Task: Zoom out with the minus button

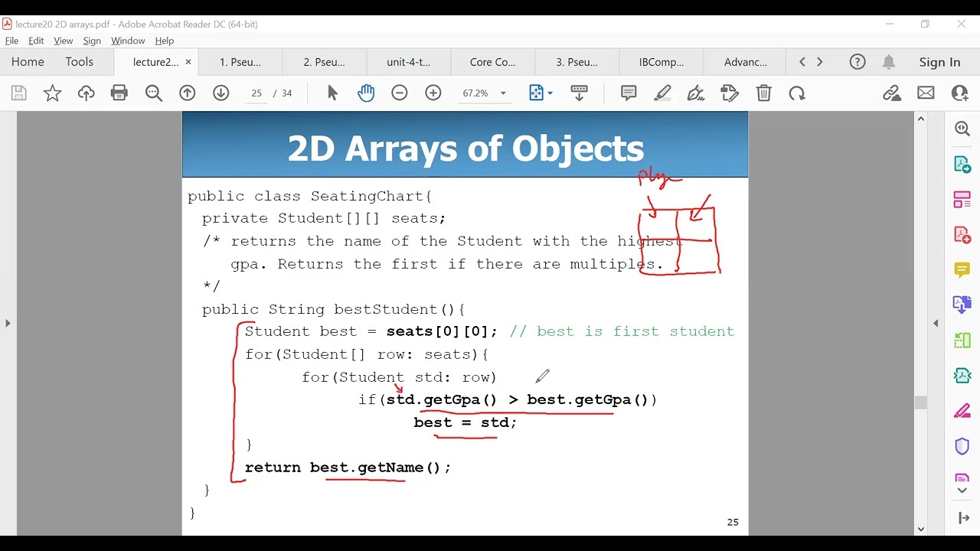Action: (400, 93)
